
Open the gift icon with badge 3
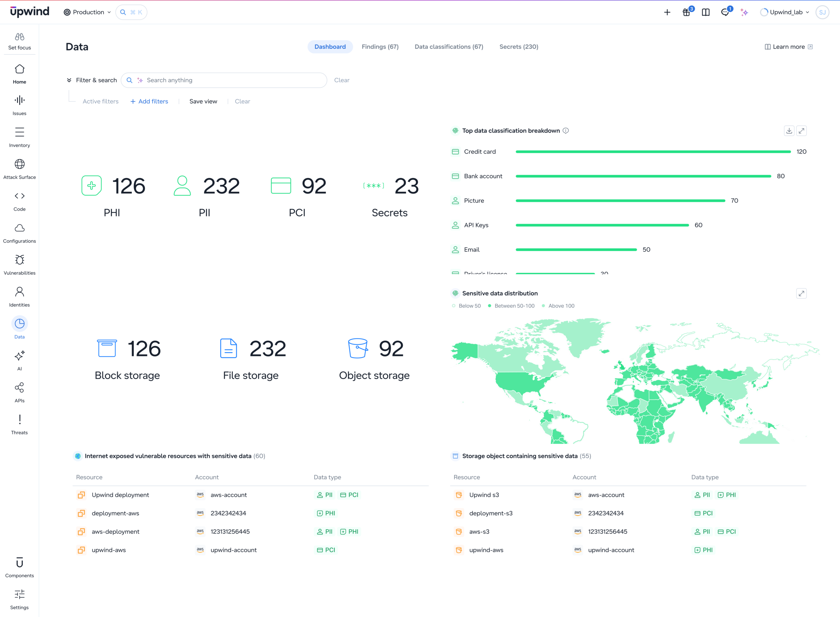(687, 12)
